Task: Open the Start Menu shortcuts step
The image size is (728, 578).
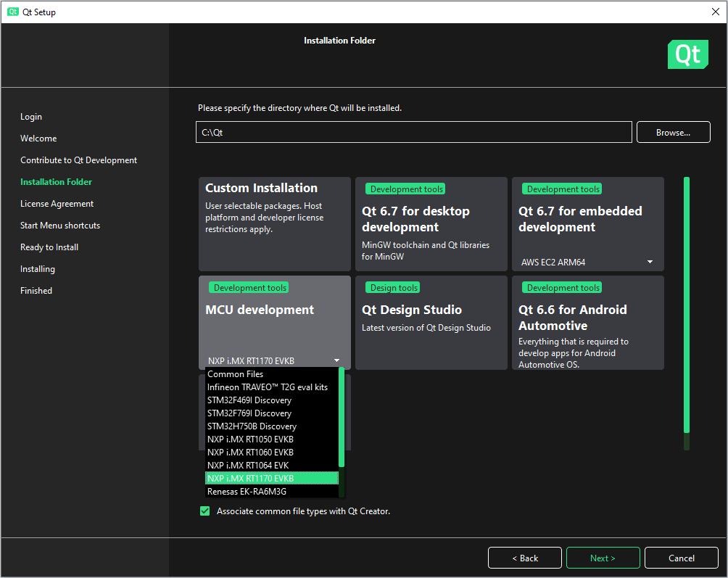Action: (60, 225)
